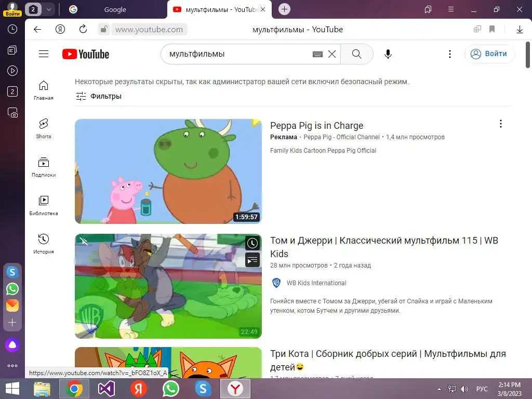This screenshot has width=532, height=399.
Task: Open the on-screen keyboard icon in search box
Action: point(317,54)
